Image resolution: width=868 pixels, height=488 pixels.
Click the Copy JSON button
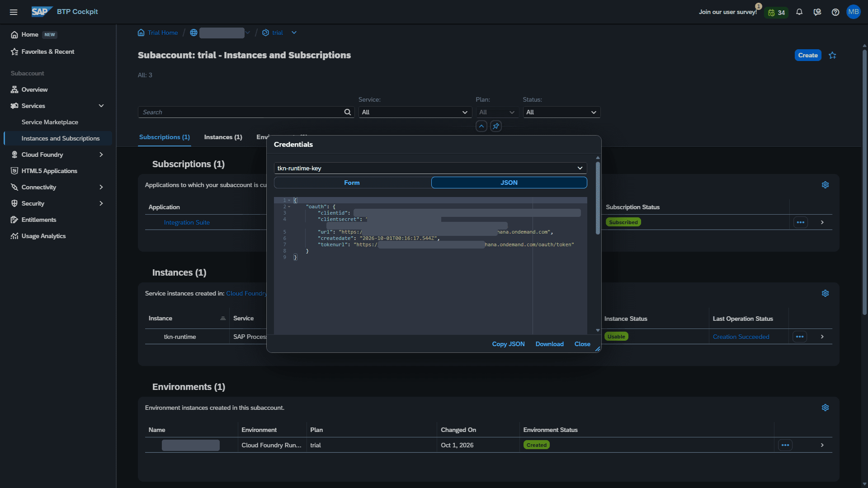pos(508,344)
